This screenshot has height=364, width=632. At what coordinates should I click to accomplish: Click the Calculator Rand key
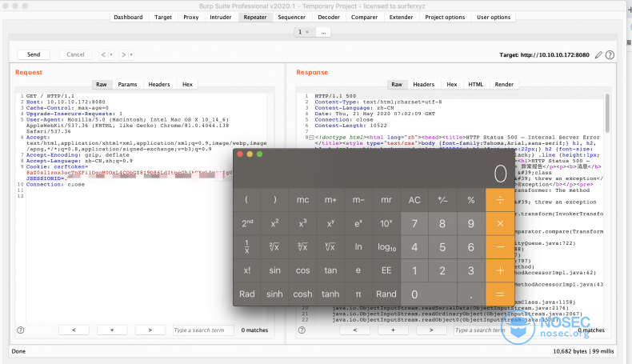[x=386, y=294]
